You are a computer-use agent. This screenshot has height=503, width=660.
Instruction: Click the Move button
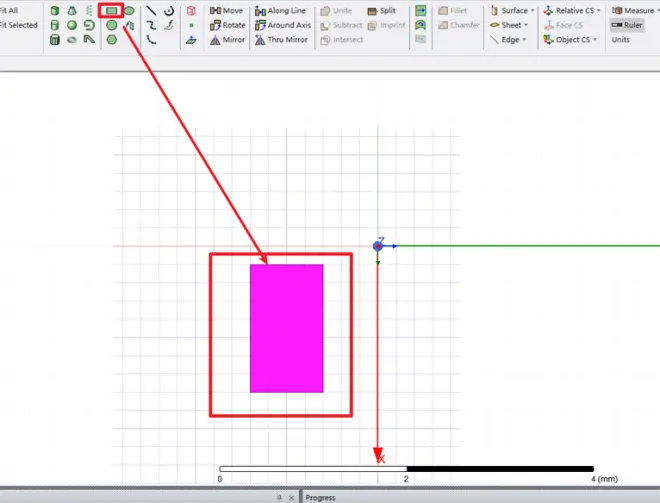click(x=226, y=11)
